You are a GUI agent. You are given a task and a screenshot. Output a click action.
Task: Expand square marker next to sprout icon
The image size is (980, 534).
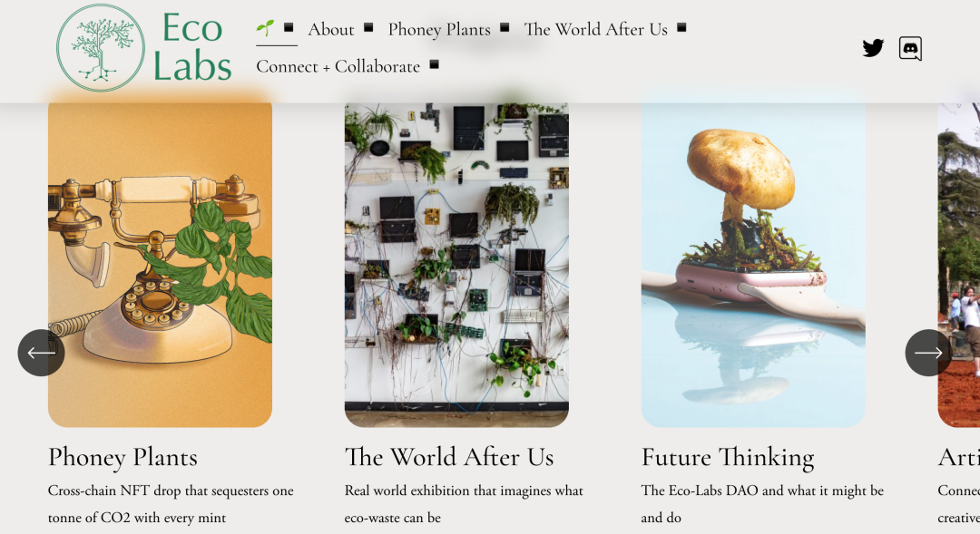[x=289, y=27]
